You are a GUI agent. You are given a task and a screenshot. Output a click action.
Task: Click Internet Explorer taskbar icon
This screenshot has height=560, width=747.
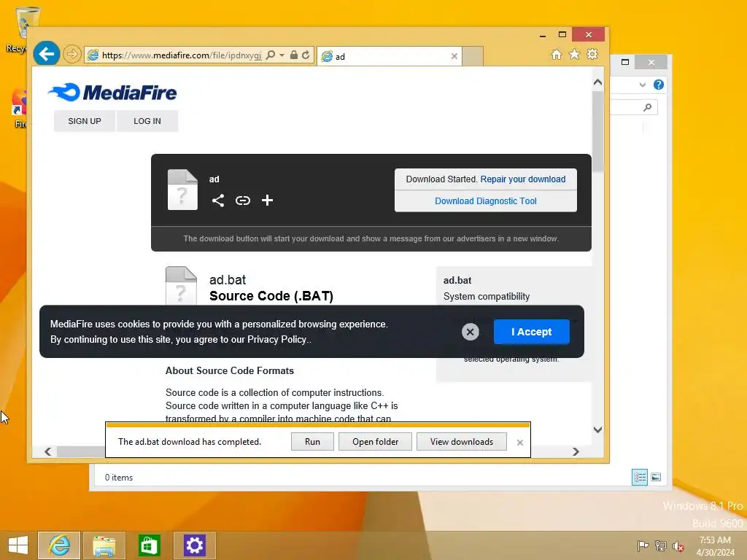point(59,545)
